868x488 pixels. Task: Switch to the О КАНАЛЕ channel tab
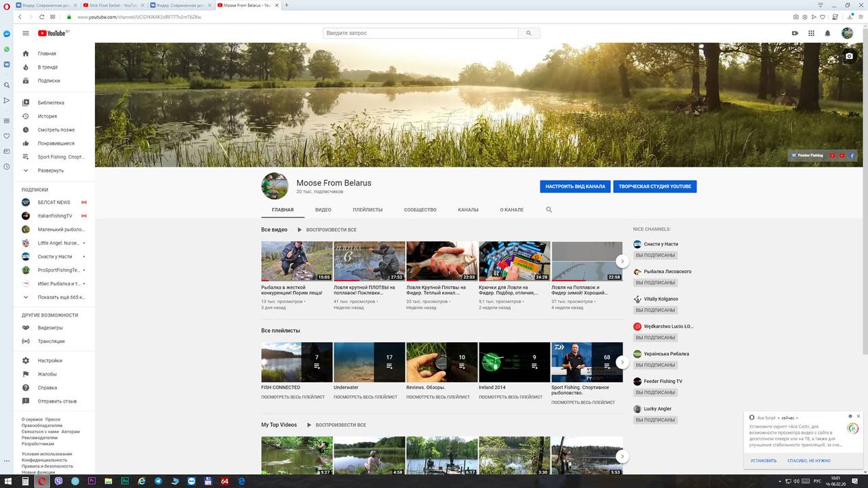click(512, 210)
